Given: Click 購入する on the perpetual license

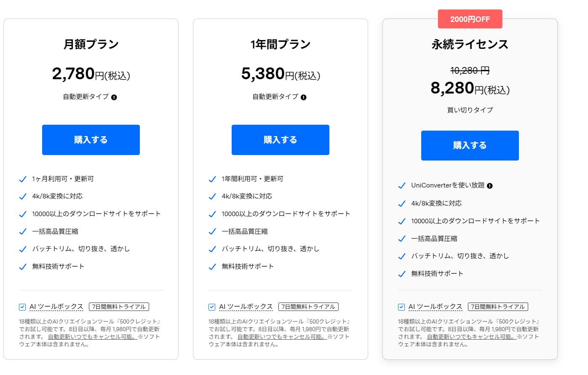Looking at the screenshot, I should tap(470, 145).
